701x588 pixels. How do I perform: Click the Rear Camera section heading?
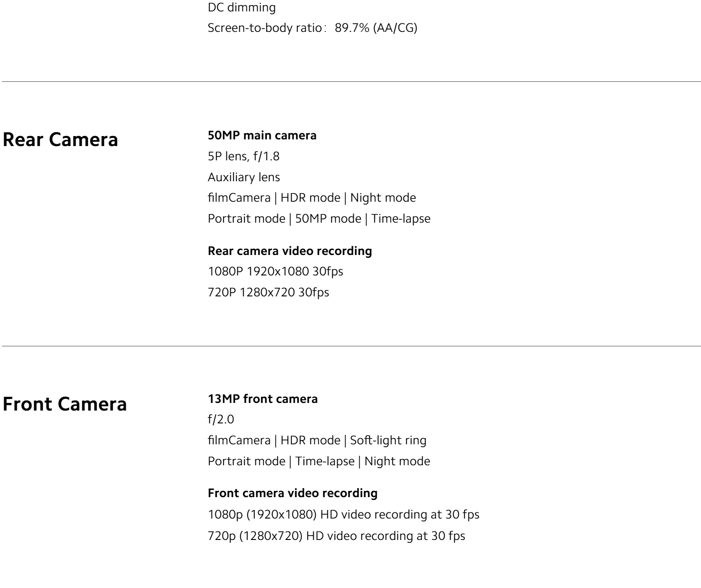[60, 140]
